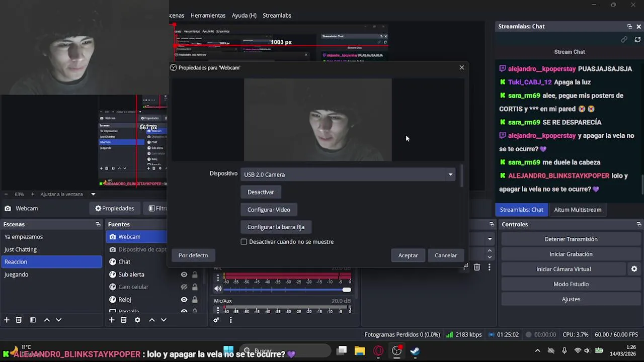Click Detener Transmisión
Viewport: 644px width, 362px height.
coord(571,239)
